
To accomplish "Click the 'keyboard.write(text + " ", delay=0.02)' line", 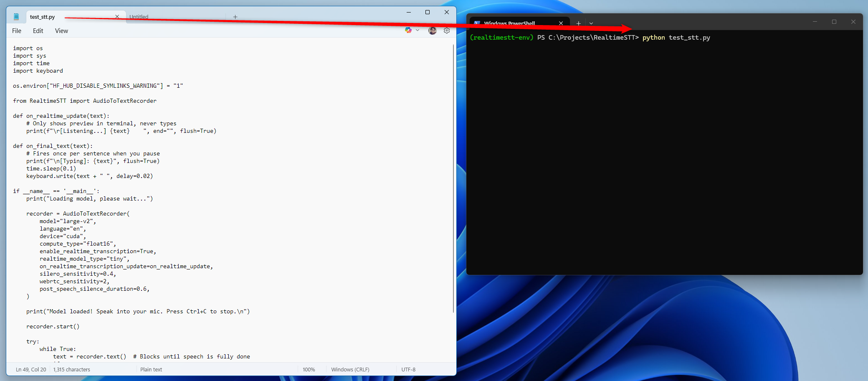I will 90,176.
